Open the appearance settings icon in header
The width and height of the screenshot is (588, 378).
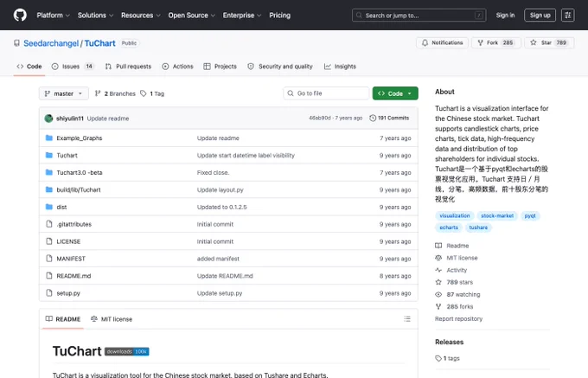(568, 16)
